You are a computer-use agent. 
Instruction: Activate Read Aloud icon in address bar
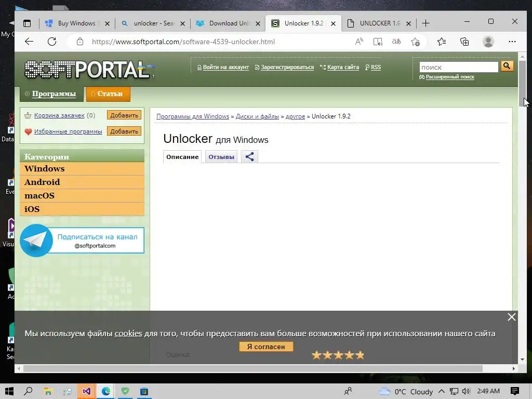(359, 42)
